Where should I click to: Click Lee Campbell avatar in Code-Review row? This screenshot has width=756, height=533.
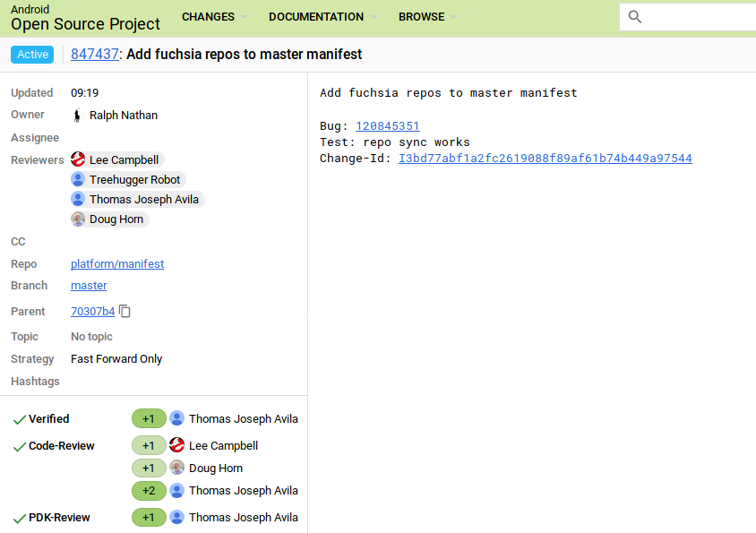(177, 444)
